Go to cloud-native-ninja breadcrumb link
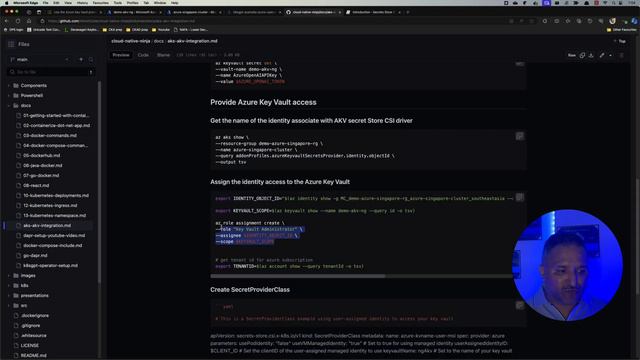The width and height of the screenshot is (640, 360). (131, 41)
